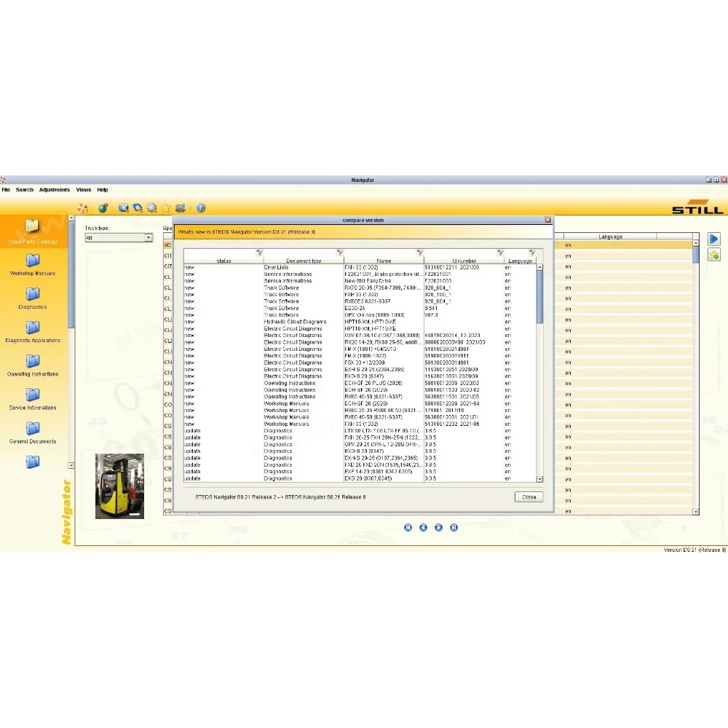
Task: Open the Search menu
Action: click(25, 190)
